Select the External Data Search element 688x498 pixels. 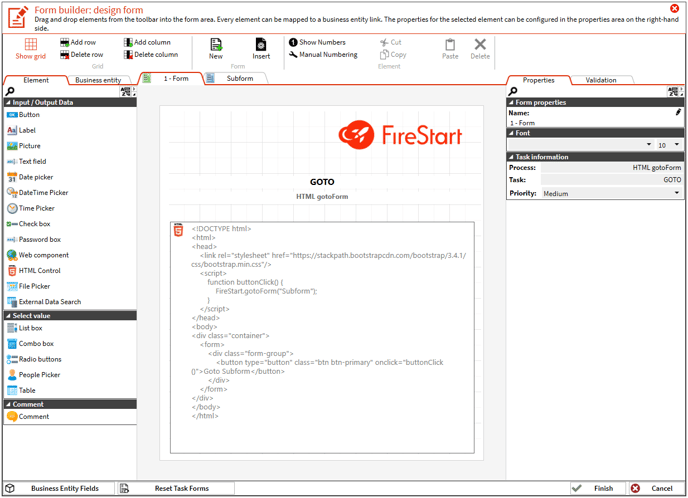[x=44, y=302]
